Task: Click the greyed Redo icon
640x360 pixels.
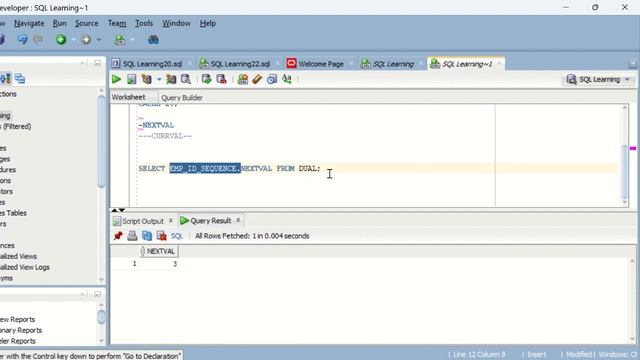Action: click(38, 40)
